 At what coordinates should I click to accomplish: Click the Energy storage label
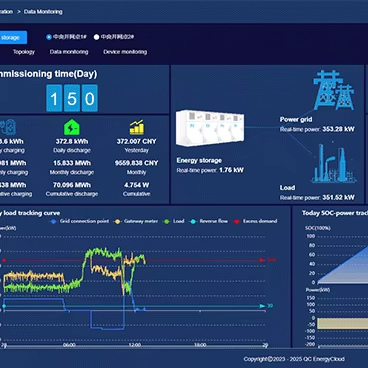pyautogui.click(x=199, y=160)
